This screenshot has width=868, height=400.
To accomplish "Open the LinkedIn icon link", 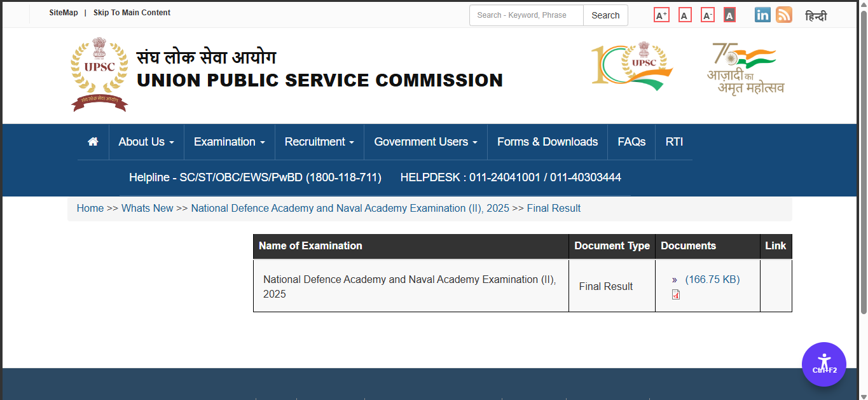I will 762,15.
